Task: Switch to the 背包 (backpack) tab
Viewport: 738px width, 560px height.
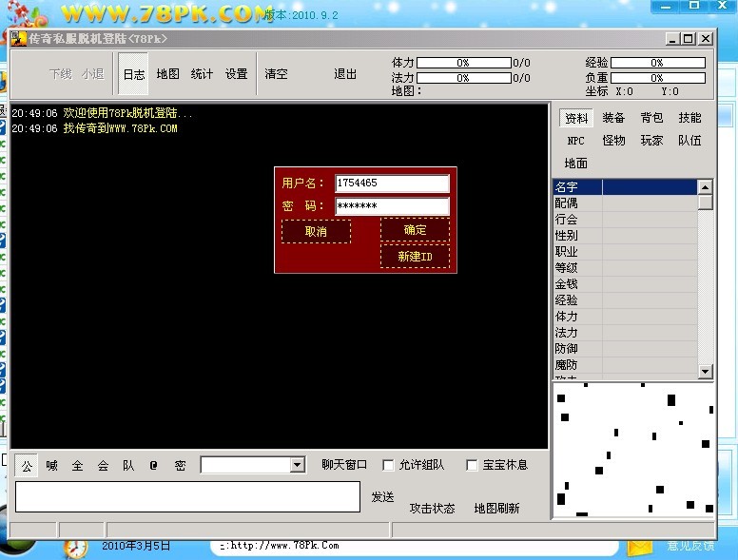Action: (x=651, y=118)
